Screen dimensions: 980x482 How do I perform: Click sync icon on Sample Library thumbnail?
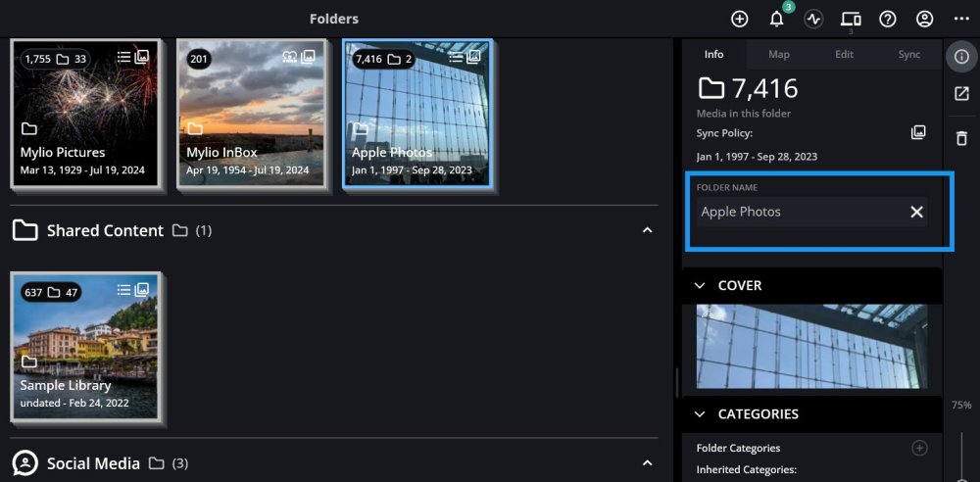tap(142, 289)
